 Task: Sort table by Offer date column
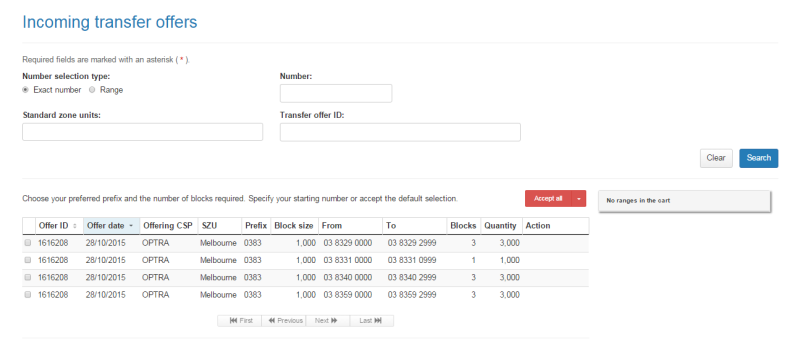tap(111, 226)
